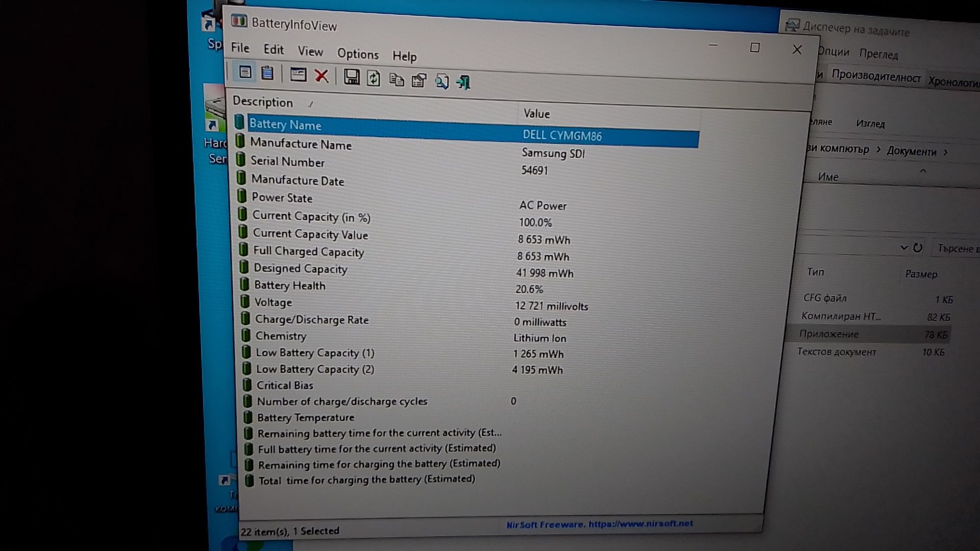Click Документи in the Explorer breadcrumb
This screenshot has width=980, height=551.
(911, 152)
